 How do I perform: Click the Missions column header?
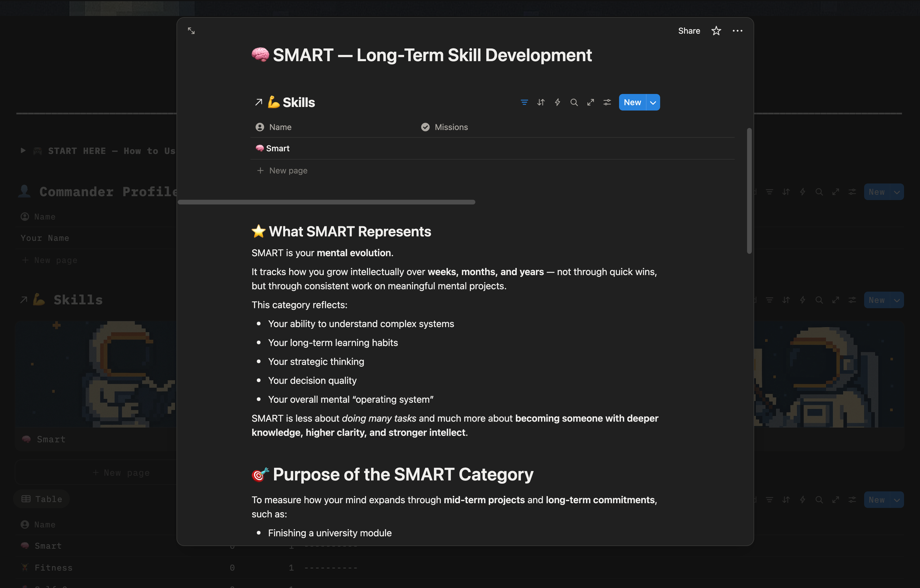tap(451, 127)
